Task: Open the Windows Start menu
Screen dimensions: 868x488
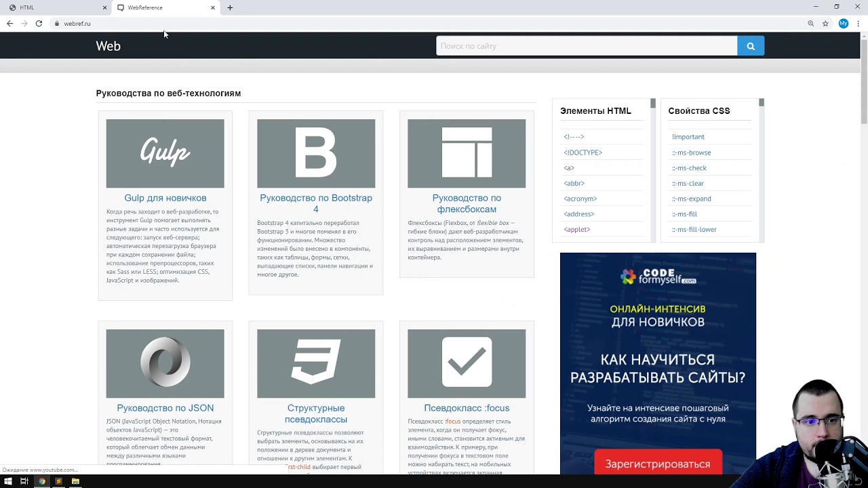Action: click(7, 481)
